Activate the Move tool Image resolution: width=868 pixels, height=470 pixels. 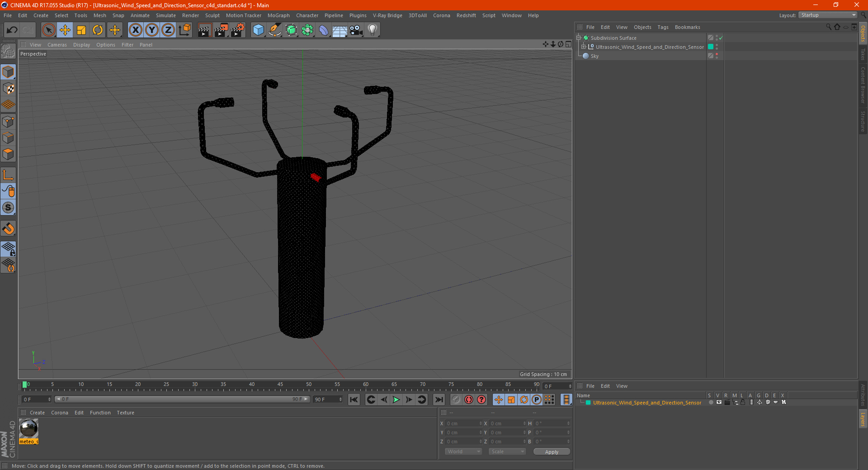click(65, 30)
